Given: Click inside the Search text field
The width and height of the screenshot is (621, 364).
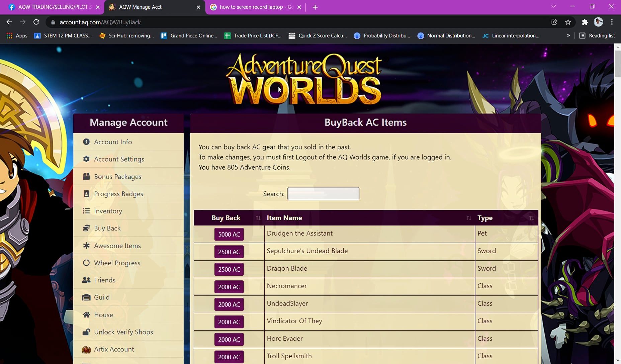Looking at the screenshot, I should click(x=323, y=194).
